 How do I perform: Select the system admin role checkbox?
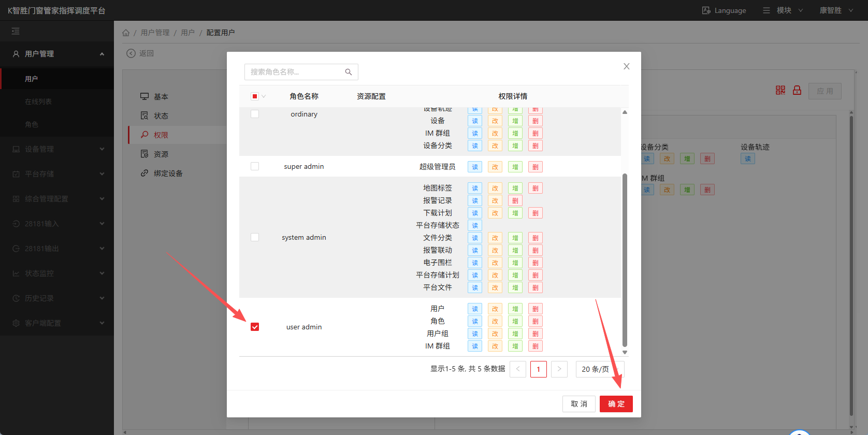pyautogui.click(x=255, y=237)
